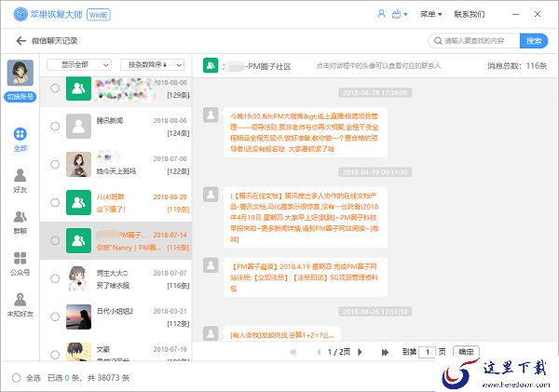The image size is (559, 392).
Task: Click the 确定 page jump button
Action: point(466,352)
